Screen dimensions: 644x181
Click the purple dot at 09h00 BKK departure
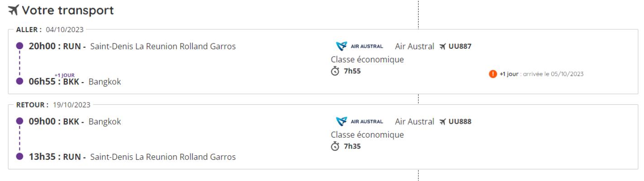(x=19, y=121)
